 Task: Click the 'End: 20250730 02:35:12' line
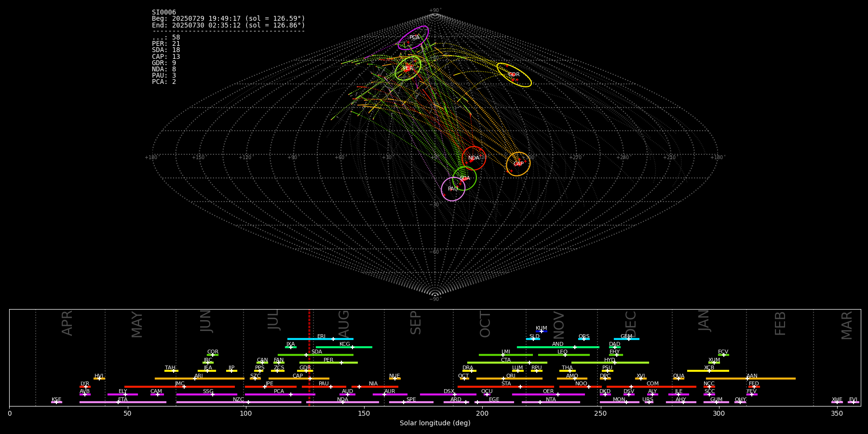pyautogui.click(x=229, y=25)
